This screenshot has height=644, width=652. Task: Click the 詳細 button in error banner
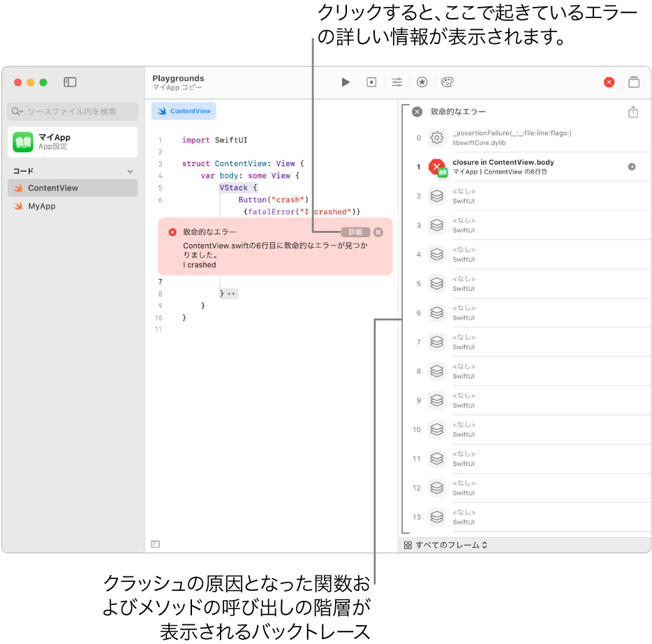click(x=355, y=232)
